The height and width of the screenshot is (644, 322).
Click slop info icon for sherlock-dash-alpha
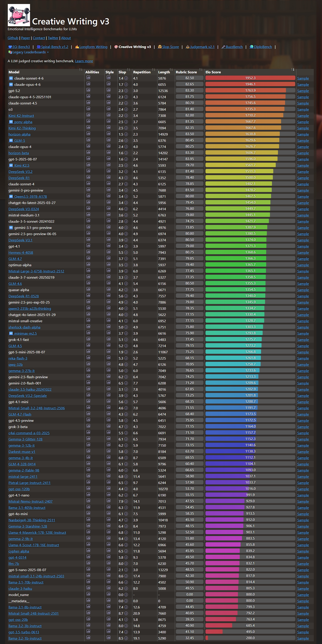(126, 327)
